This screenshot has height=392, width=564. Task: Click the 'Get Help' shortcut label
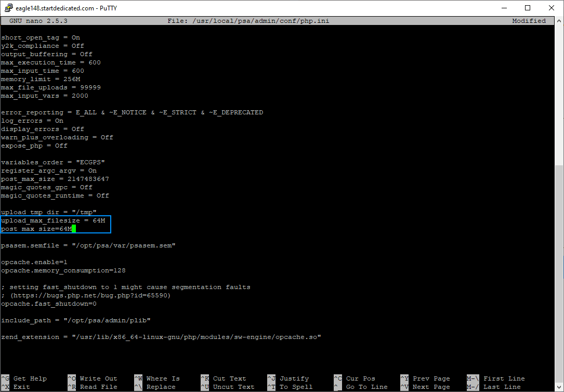pos(30,378)
